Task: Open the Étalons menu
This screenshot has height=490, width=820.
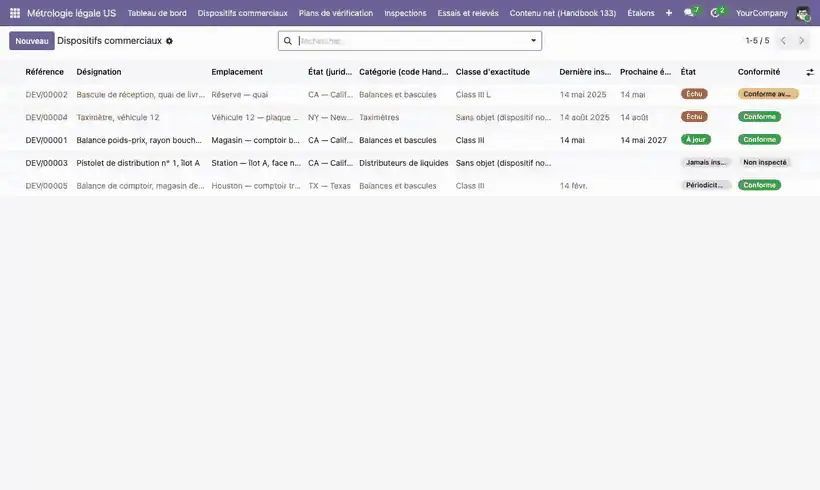Action: (641, 13)
